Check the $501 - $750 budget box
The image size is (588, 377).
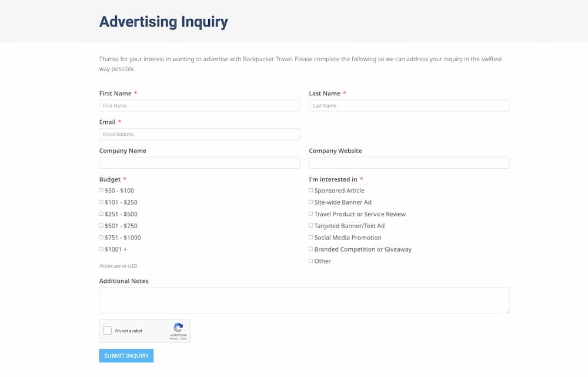coord(101,225)
